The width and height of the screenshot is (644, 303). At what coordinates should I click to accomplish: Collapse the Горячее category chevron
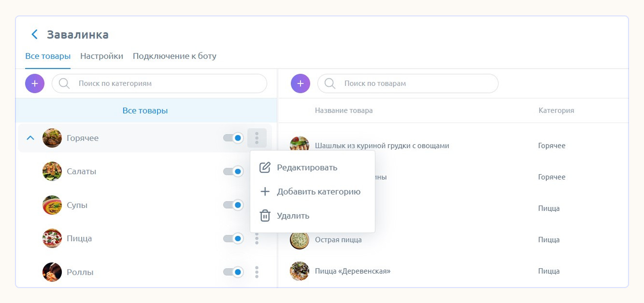[x=30, y=138]
